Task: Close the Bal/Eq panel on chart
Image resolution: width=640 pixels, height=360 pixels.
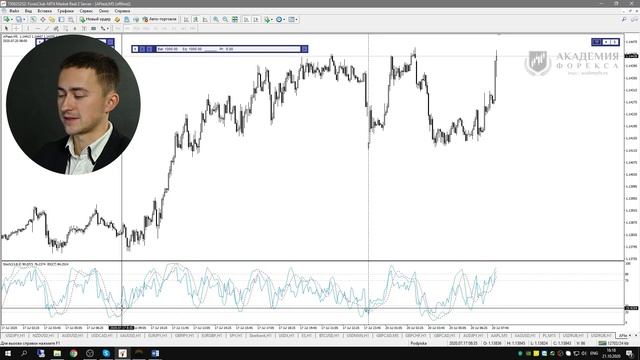Action: click(304, 49)
